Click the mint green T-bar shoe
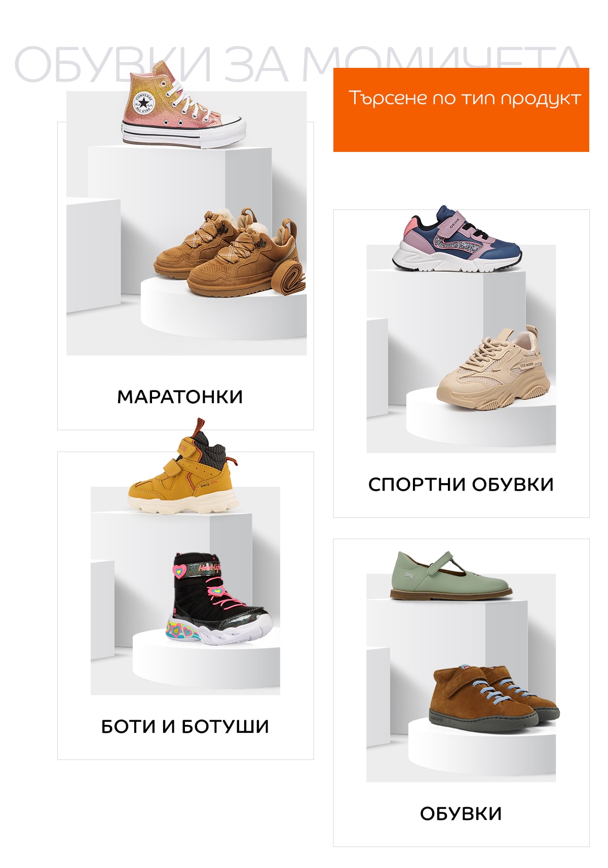The height and width of the screenshot is (868, 608). pos(451,576)
